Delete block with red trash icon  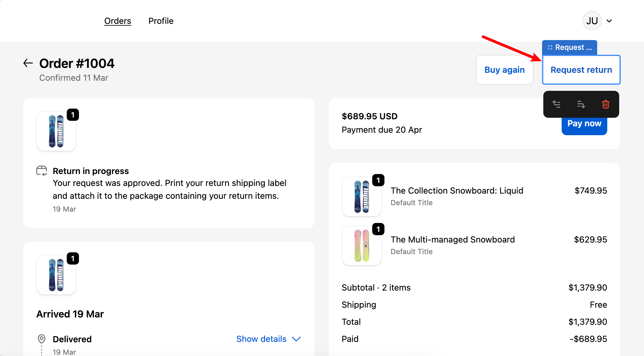605,104
